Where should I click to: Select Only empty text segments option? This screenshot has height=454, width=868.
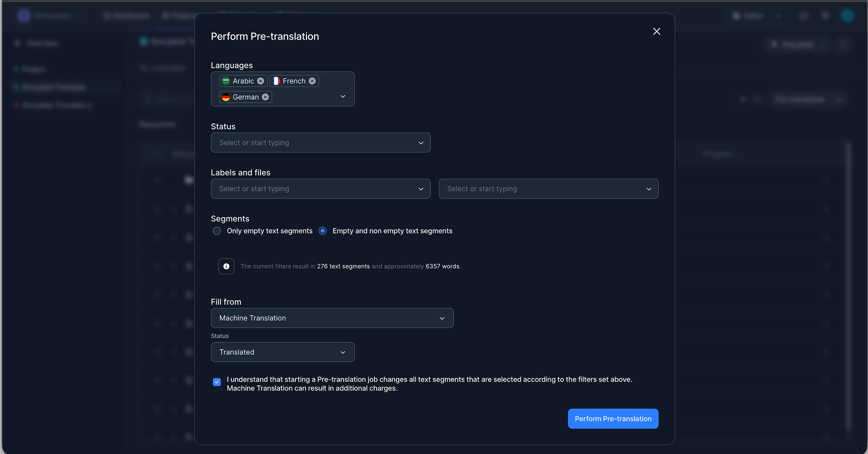(217, 231)
